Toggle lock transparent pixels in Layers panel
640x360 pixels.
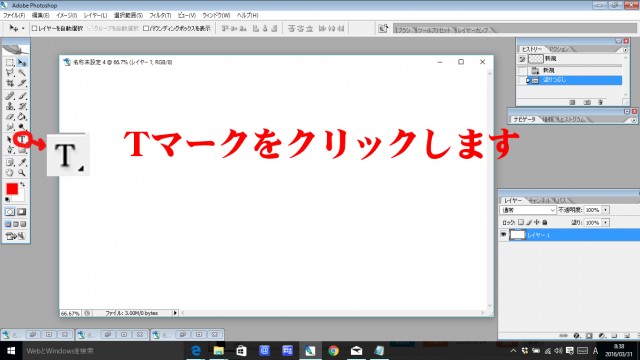pos(521,222)
